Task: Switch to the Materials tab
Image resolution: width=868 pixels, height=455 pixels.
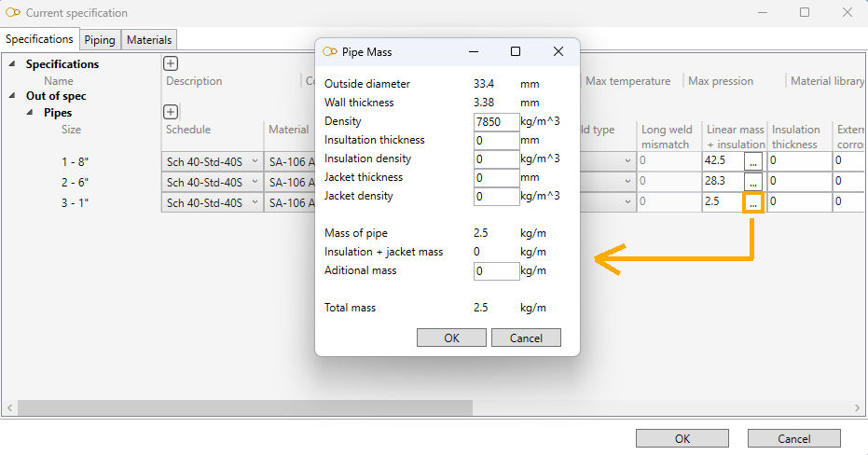Action: point(149,40)
